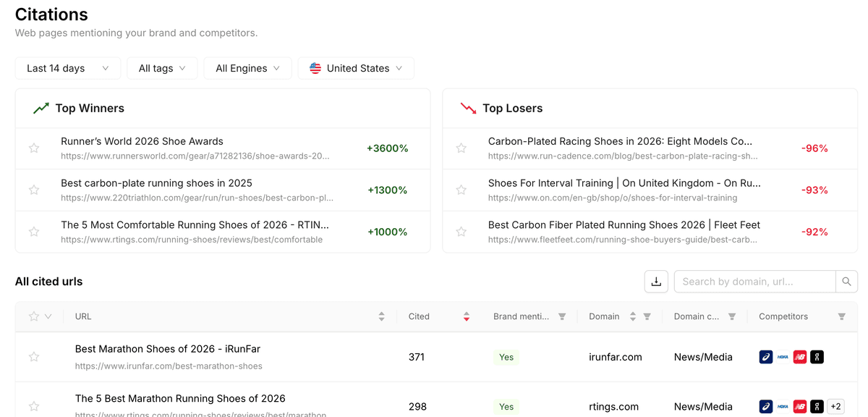The height and width of the screenshot is (417, 868).
Task: Open the All Engines dropdown
Action: tap(248, 68)
